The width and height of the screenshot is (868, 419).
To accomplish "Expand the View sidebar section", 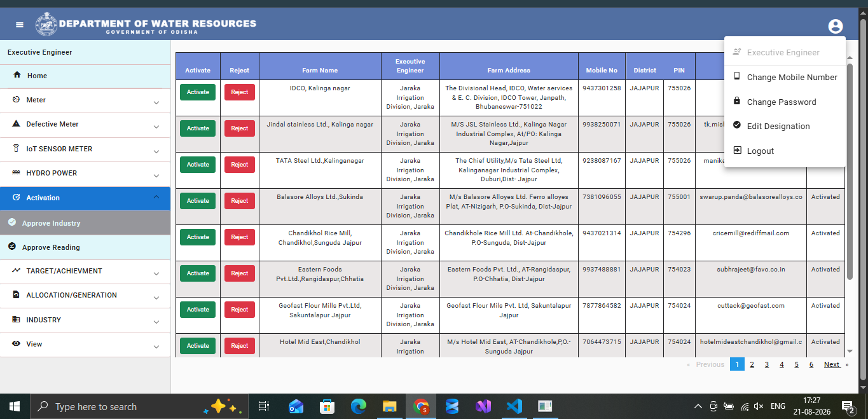I will pos(156,346).
